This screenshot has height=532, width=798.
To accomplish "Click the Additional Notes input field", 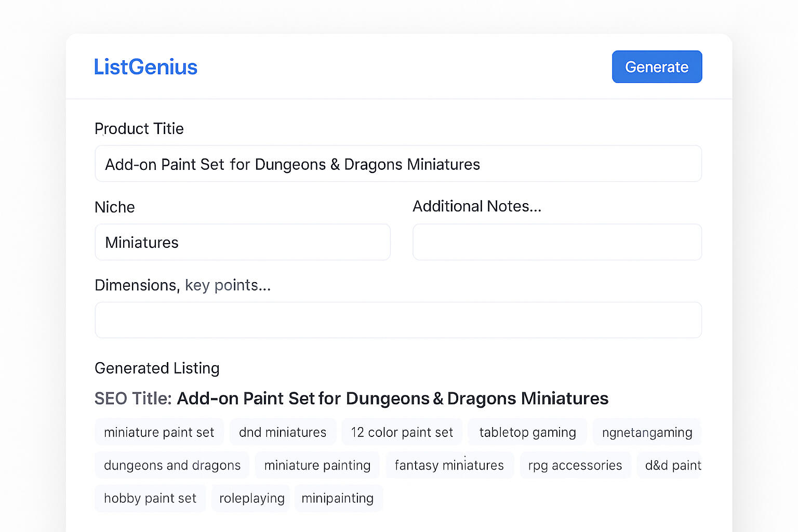I will [x=557, y=242].
